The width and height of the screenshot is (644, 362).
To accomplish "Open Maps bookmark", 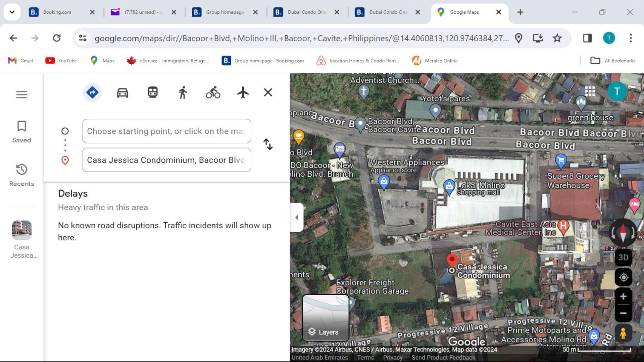I will click(102, 61).
